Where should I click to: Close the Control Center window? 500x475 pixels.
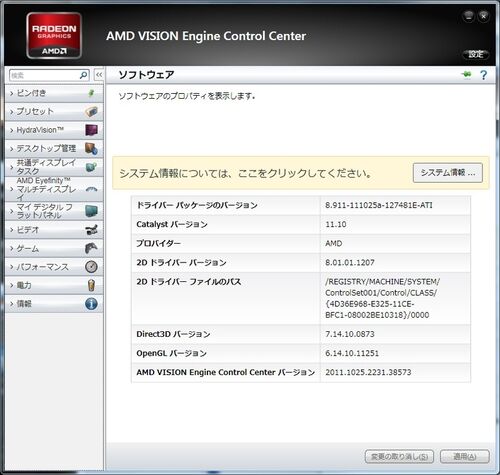(x=484, y=16)
